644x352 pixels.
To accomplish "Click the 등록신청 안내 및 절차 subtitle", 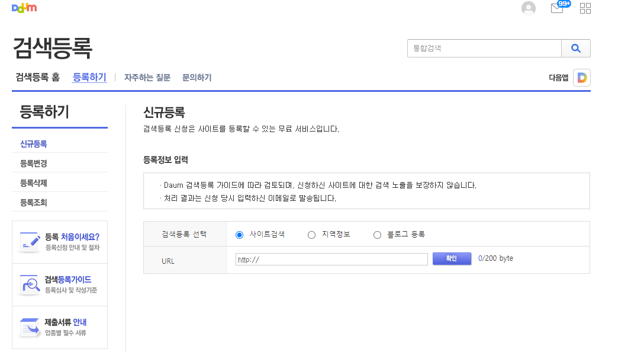I will 72,248.
